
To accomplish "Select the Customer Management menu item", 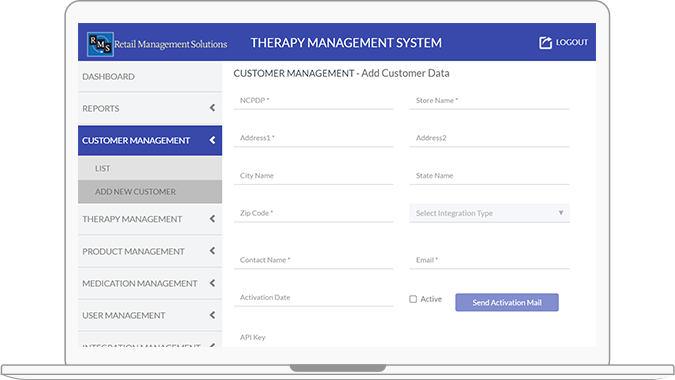I will [150, 140].
